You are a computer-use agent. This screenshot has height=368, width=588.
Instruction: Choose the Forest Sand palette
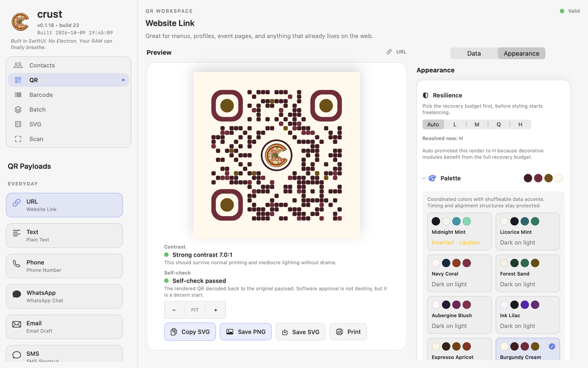pyautogui.click(x=528, y=273)
